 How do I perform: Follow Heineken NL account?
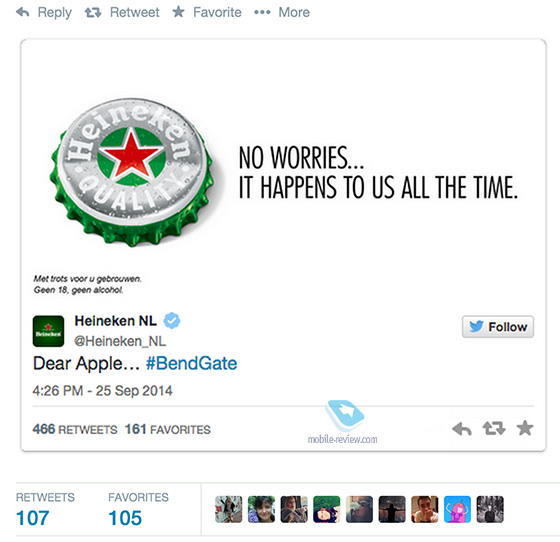coord(498,327)
